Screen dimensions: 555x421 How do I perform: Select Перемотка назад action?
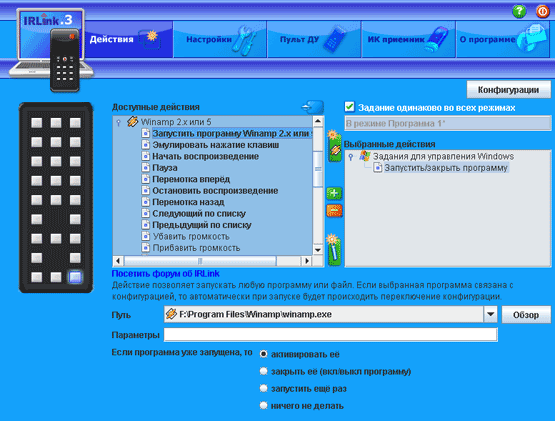[x=188, y=202]
